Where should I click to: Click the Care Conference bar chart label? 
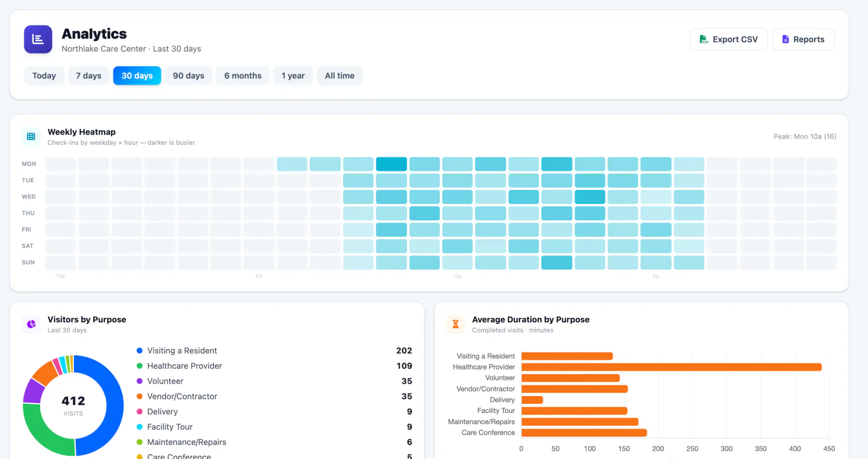click(x=488, y=432)
